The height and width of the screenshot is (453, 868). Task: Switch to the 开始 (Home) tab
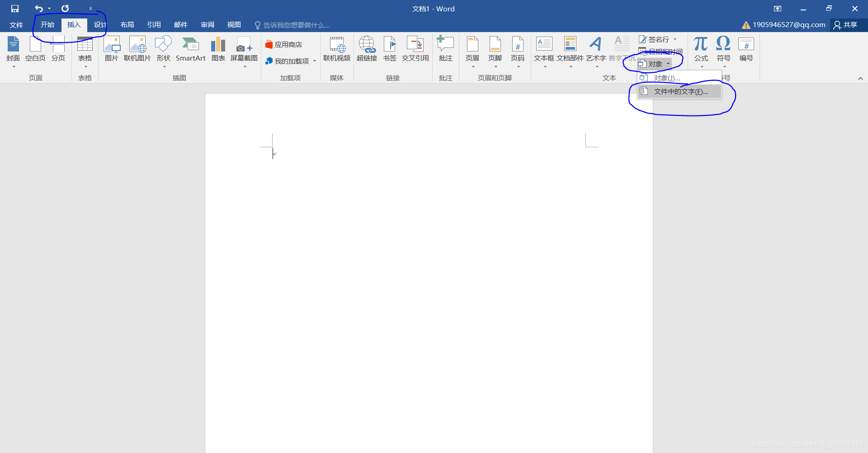point(47,25)
